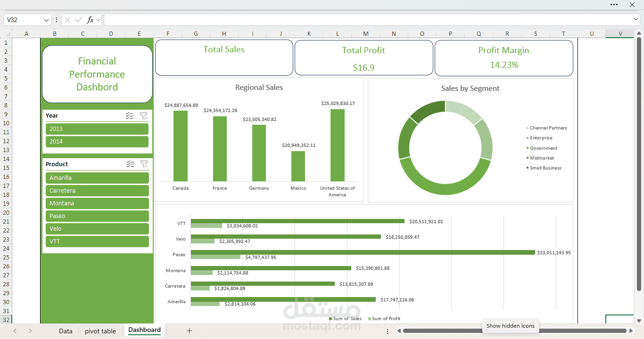Enable multi-select on the Product slicer
Viewport: 644px width, 339px height.
[130, 164]
